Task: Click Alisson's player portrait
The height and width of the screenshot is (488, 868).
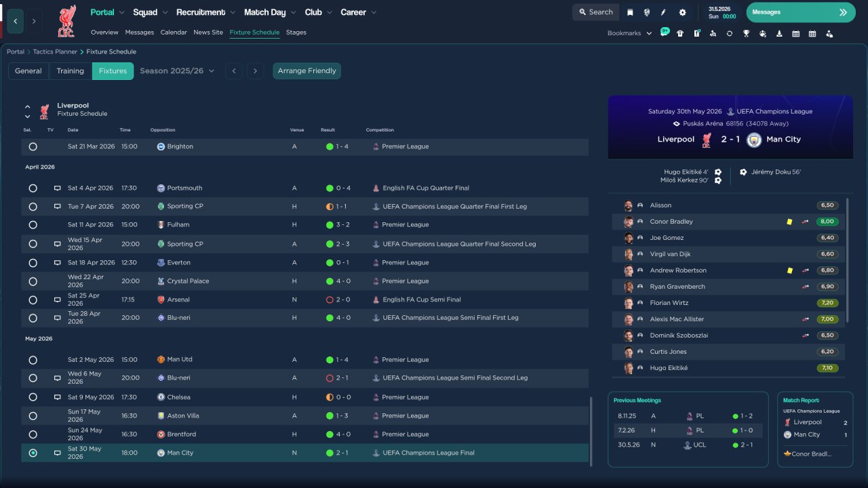Action: pyautogui.click(x=629, y=205)
